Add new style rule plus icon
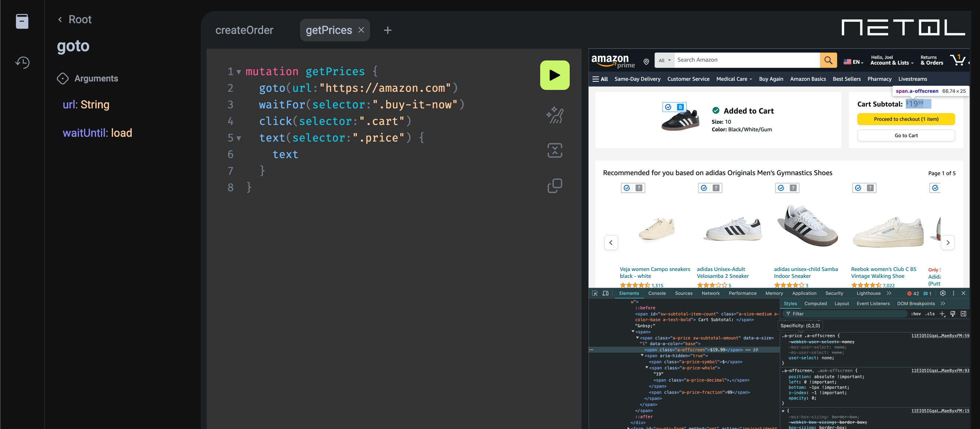The height and width of the screenshot is (429, 980). (942, 314)
